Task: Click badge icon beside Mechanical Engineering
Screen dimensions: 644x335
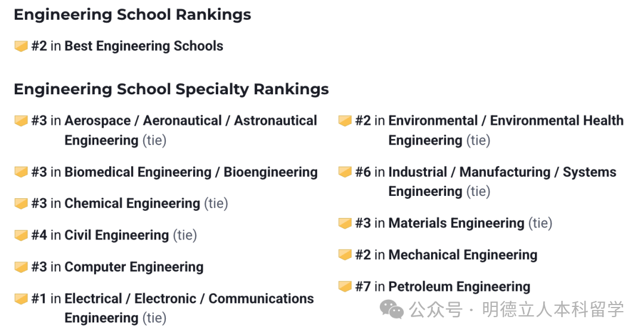Action: [x=345, y=255]
